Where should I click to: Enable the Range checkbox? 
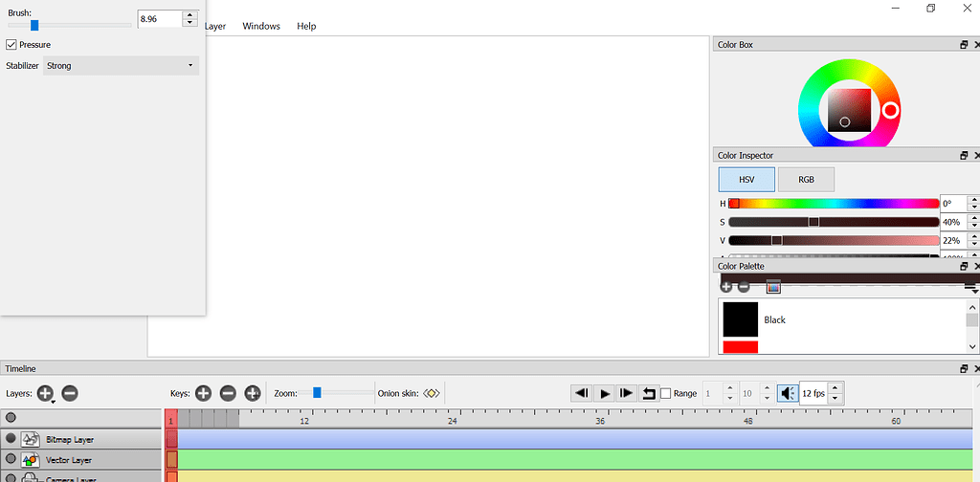pyautogui.click(x=666, y=393)
